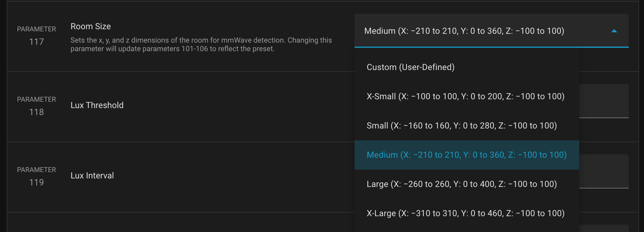Click the Room Size parameter title
Viewport: 644px width, 232px height.
(91, 26)
